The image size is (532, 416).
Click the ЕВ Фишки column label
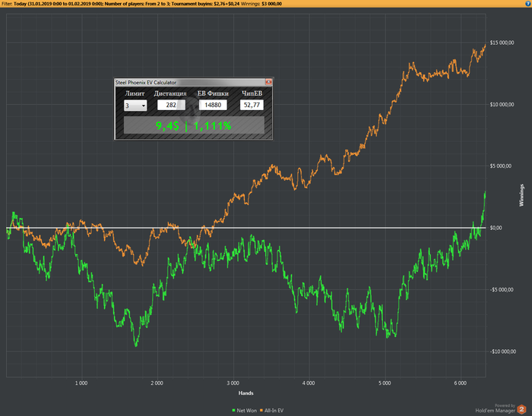pyautogui.click(x=213, y=93)
